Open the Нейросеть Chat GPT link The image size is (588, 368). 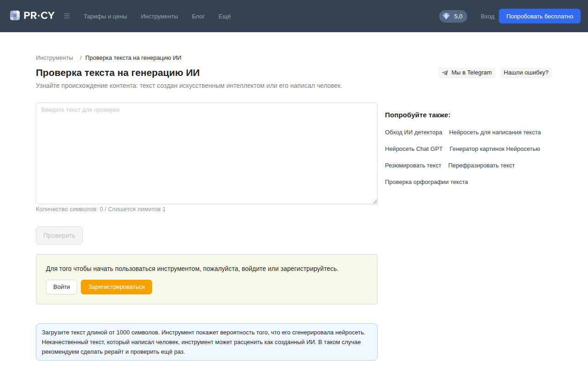pyautogui.click(x=414, y=149)
